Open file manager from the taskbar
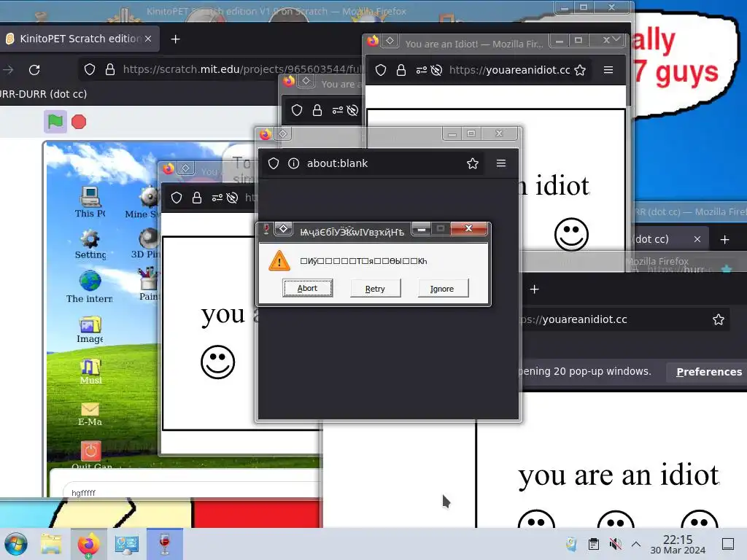The width and height of the screenshot is (747, 560). click(x=51, y=544)
